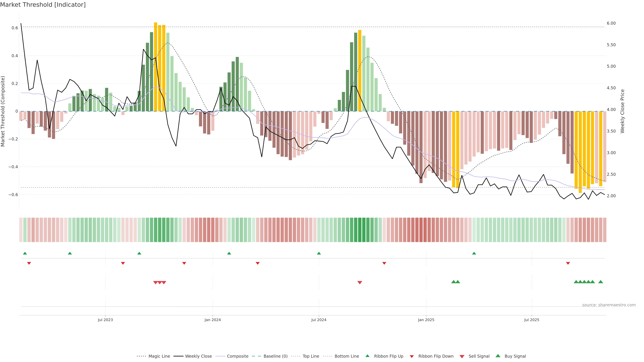Click the Jan 2025 x-axis label
Viewport: 644px width, 362px height.
coord(426,320)
